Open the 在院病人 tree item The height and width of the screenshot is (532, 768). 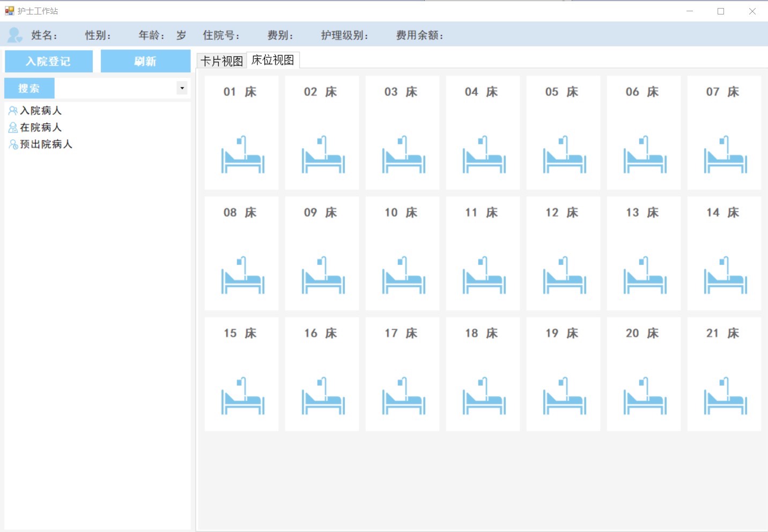click(x=41, y=127)
